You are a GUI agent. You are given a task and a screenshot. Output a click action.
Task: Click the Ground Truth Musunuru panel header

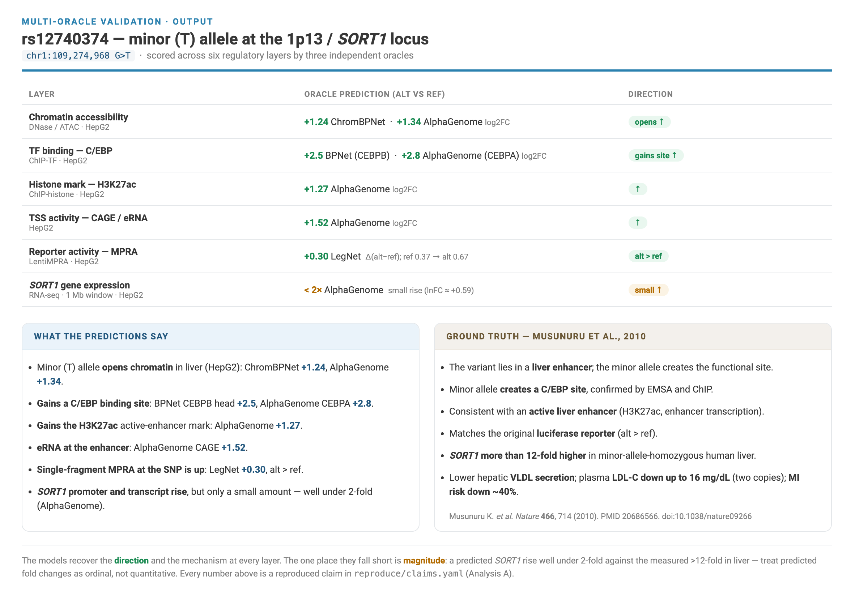click(x=633, y=337)
